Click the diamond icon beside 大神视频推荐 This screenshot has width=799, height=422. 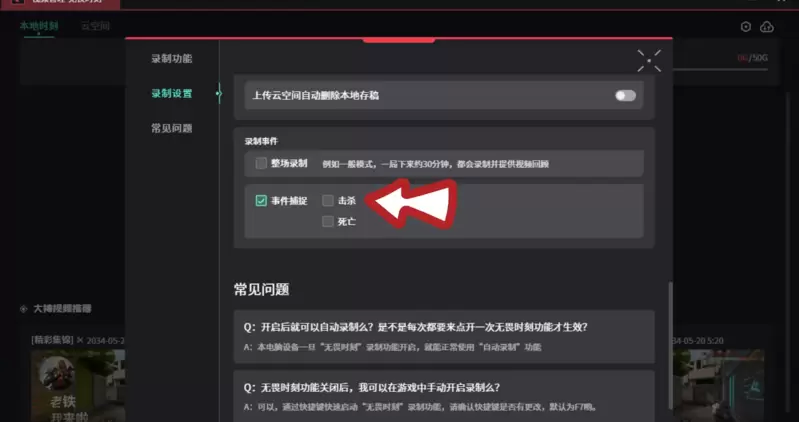[x=23, y=309]
